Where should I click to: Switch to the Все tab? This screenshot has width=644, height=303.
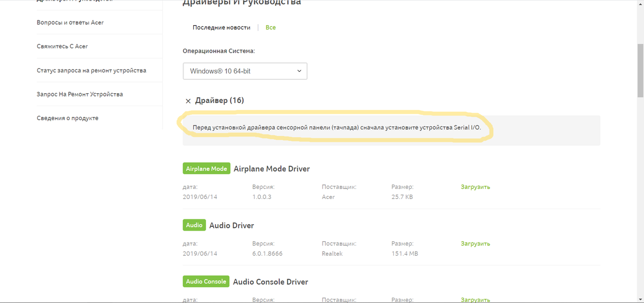(x=270, y=27)
